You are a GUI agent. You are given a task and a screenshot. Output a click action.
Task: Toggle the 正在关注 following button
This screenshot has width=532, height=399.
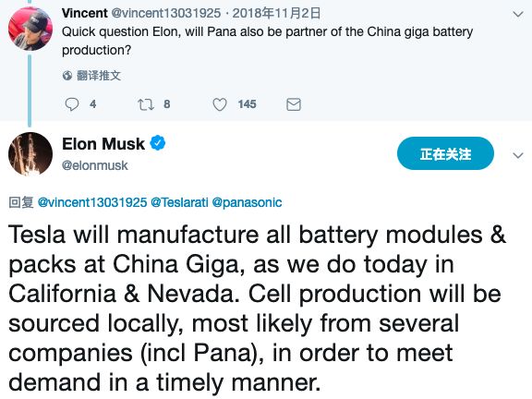(x=445, y=153)
